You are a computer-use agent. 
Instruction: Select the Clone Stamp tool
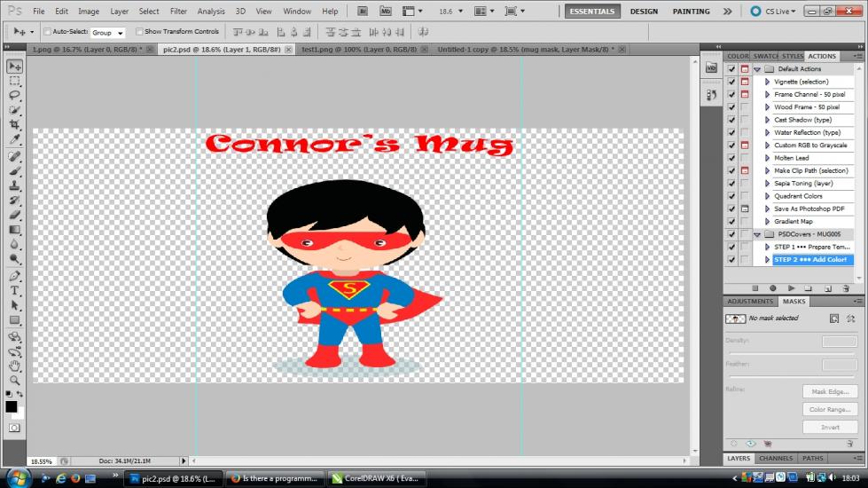[x=14, y=185]
